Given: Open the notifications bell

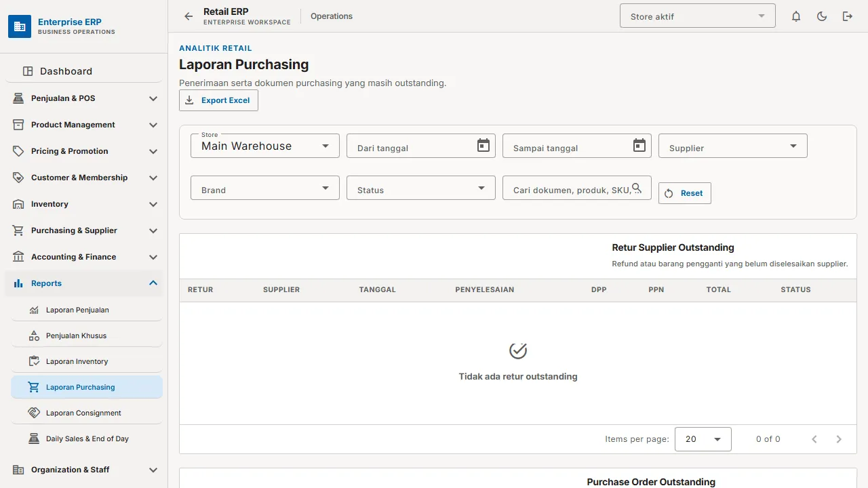Looking at the screenshot, I should [796, 16].
